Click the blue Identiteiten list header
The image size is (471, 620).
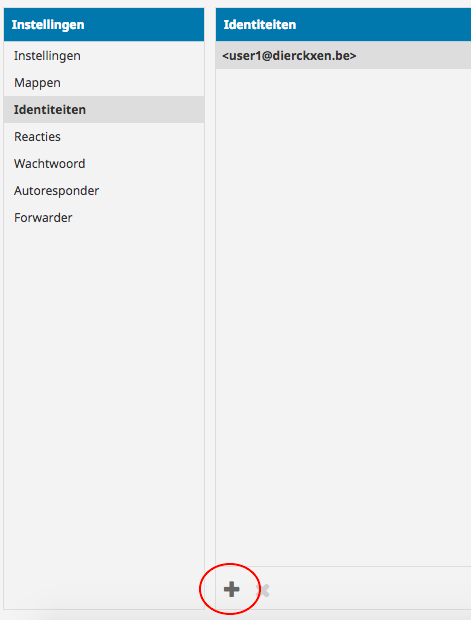point(343,25)
